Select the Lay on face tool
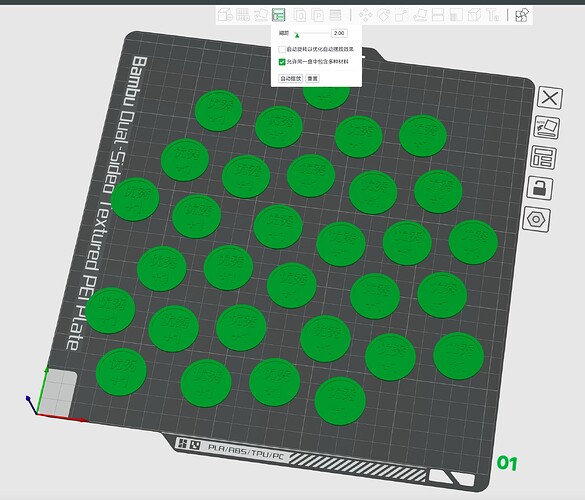Image resolution: width=585 pixels, height=500 pixels. coord(420,15)
